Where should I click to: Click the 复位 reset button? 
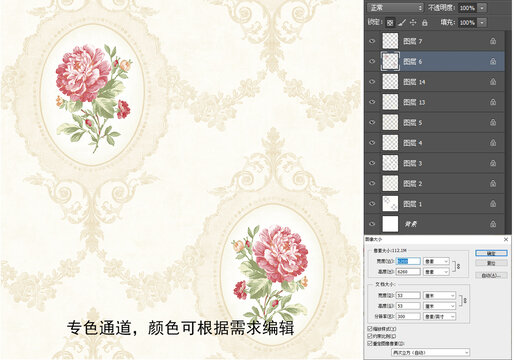(x=491, y=263)
